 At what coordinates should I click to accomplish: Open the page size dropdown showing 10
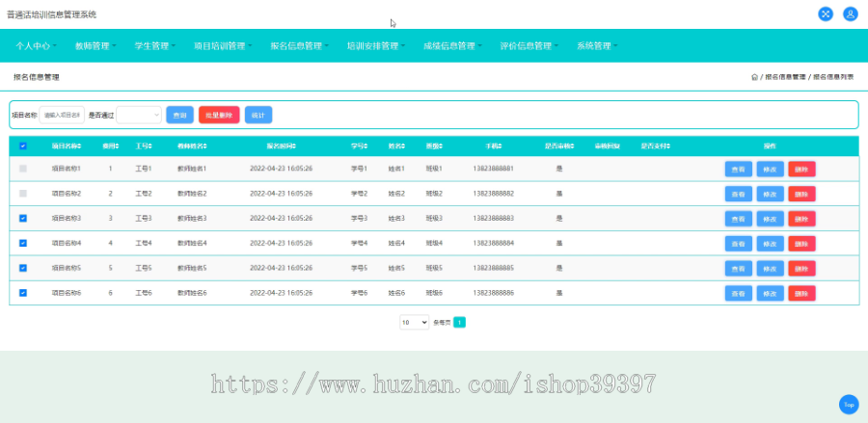pos(414,323)
